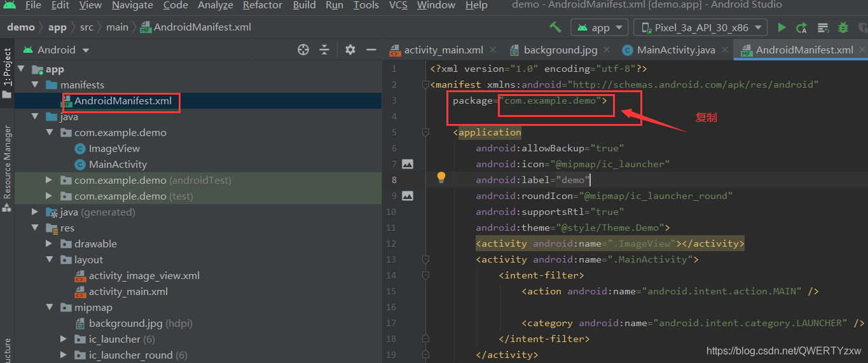This screenshot has width=868, height=363.
Task: Open the 1: Project side tool tab
Action: (x=7, y=67)
